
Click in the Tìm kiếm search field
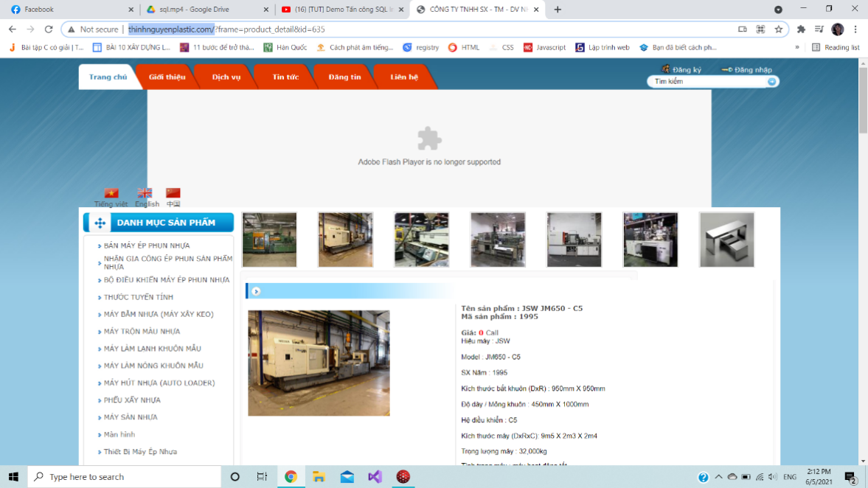click(x=709, y=81)
